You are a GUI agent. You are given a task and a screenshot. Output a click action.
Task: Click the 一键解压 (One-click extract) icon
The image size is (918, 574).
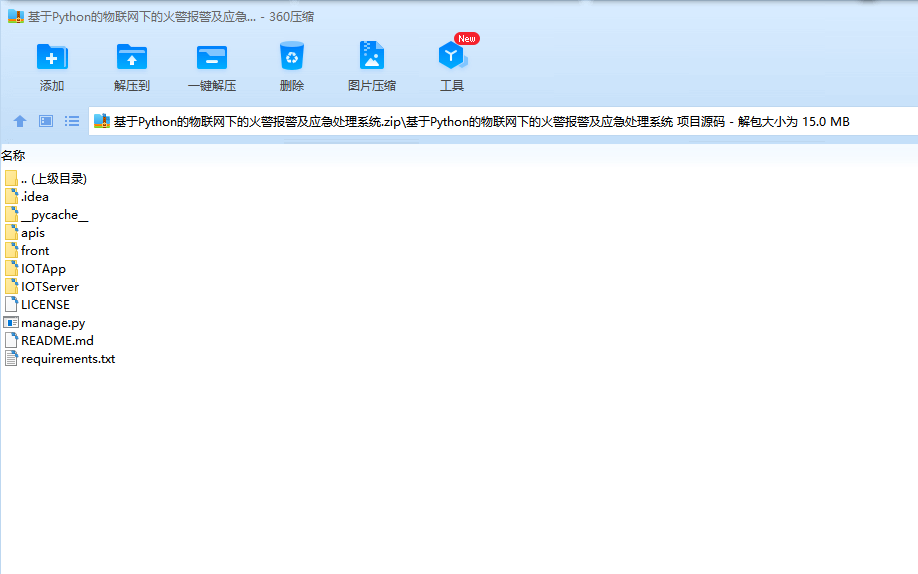coord(212,57)
